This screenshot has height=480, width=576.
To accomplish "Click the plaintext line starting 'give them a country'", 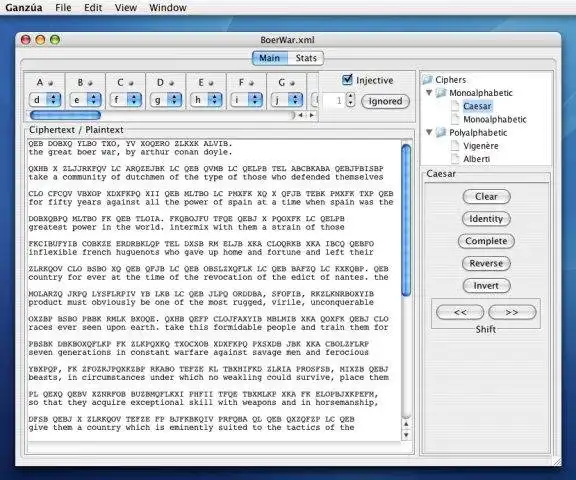I will coord(191,428).
